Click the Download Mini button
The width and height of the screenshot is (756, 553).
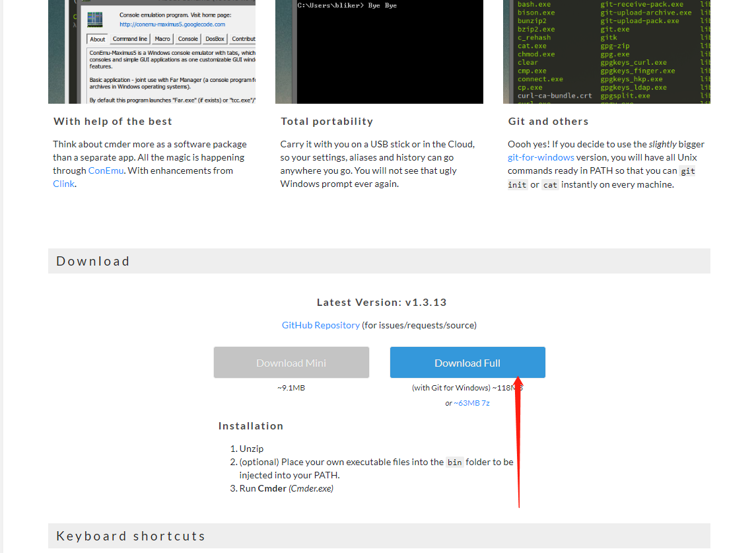(291, 363)
